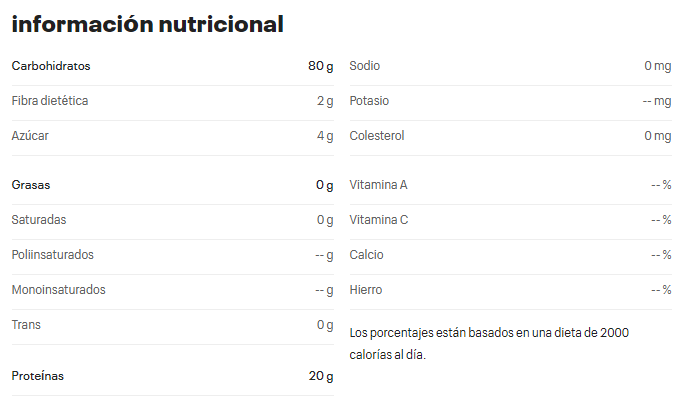Click the 80 g carbohydrates value
Image resolution: width=695 pixels, height=406 pixels.
[x=320, y=66]
